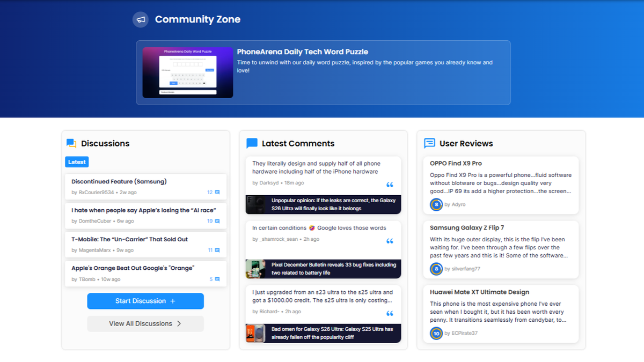Select the Discussions speech bubble icon
The image size is (644, 362).
click(x=70, y=143)
